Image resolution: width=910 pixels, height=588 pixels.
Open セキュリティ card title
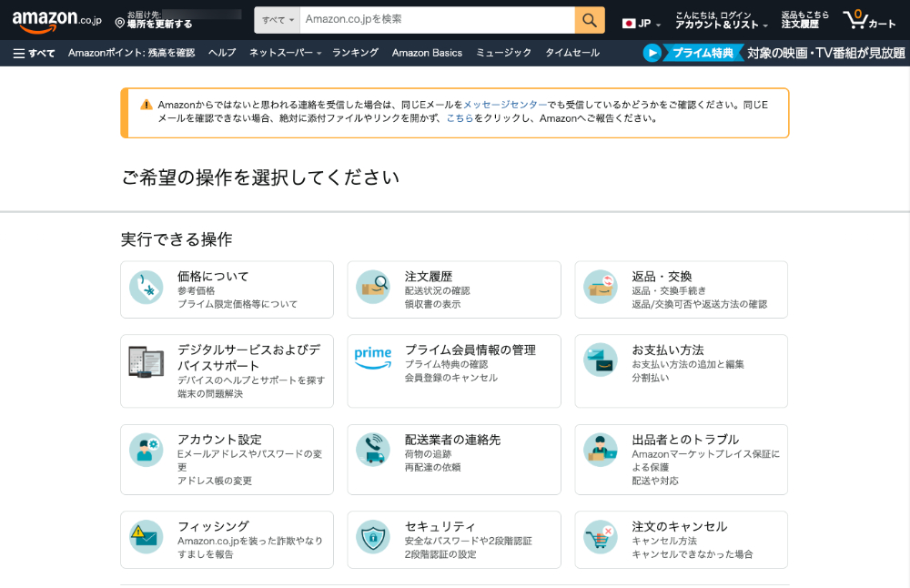[x=440, y=526]
